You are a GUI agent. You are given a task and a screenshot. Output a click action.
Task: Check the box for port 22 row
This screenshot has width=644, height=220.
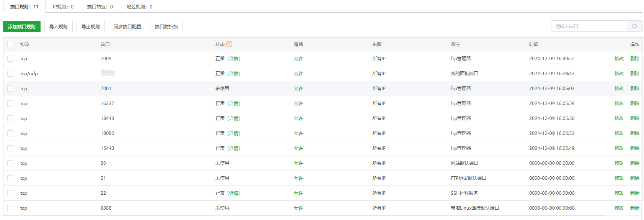pyautogui.click(x=10, y=193)
